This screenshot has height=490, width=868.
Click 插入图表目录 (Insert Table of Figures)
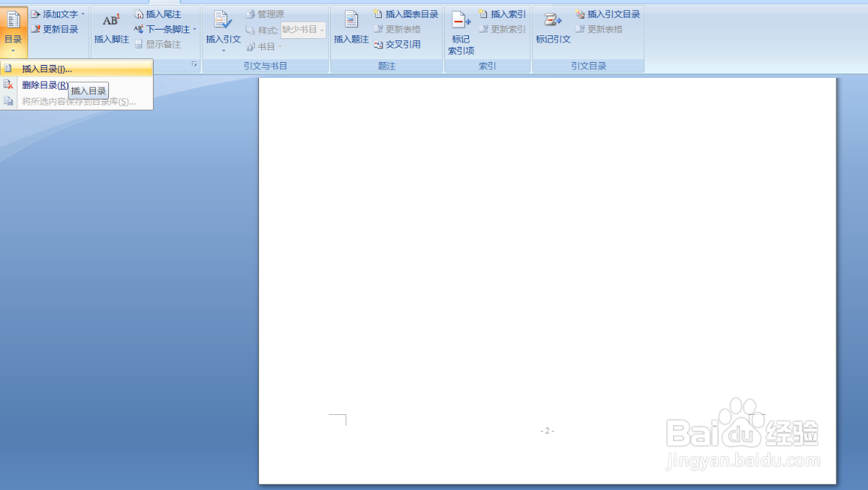[405, 14]
